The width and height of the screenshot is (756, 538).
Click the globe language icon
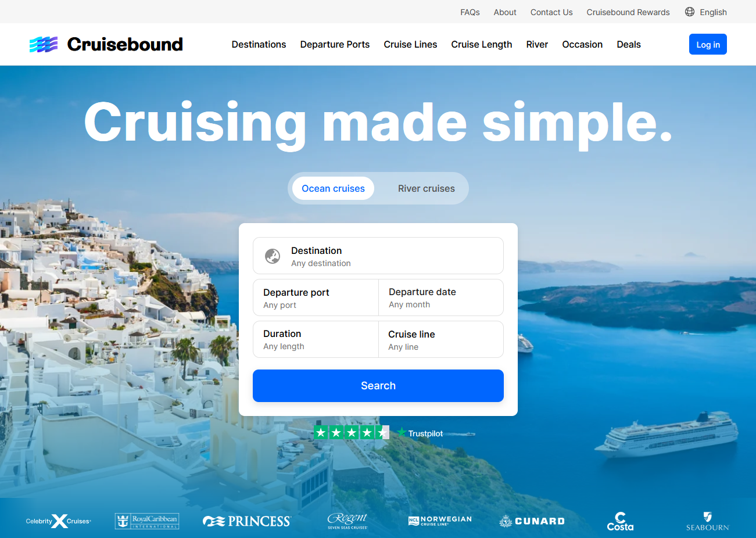[x=690, y=12]
